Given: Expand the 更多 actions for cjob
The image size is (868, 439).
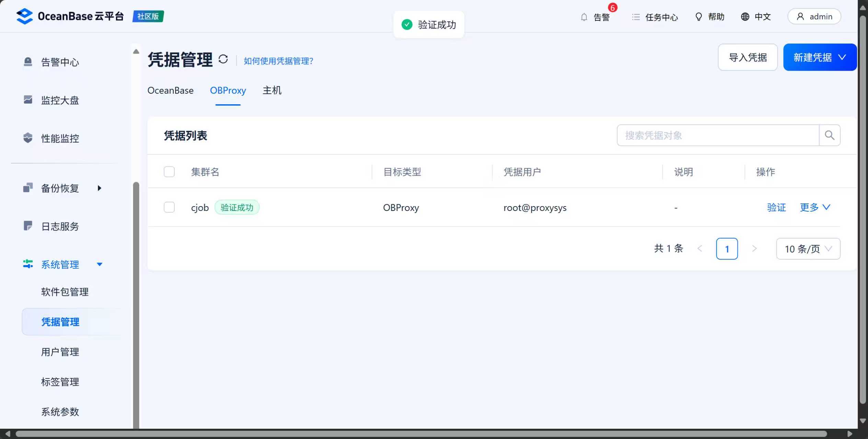Looking at the screenshot, I should tap(815, 207).
